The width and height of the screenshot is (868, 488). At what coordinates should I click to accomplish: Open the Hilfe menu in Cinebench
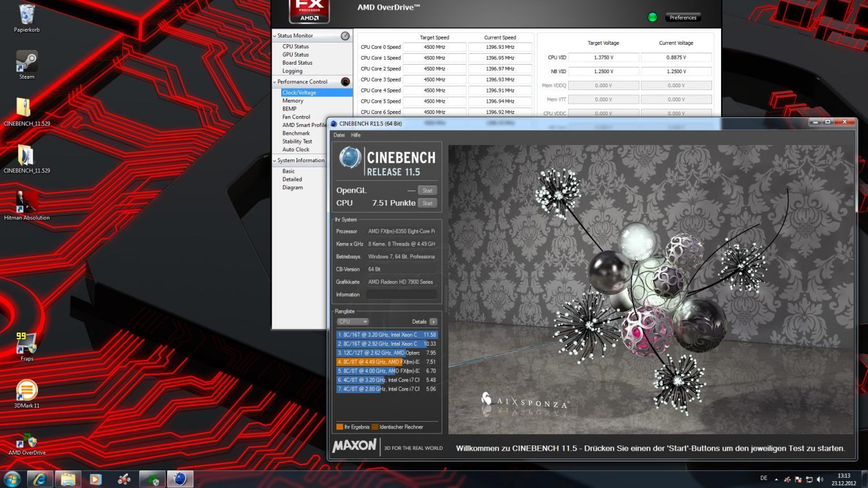pyautogui.click(x=355, y=135)
